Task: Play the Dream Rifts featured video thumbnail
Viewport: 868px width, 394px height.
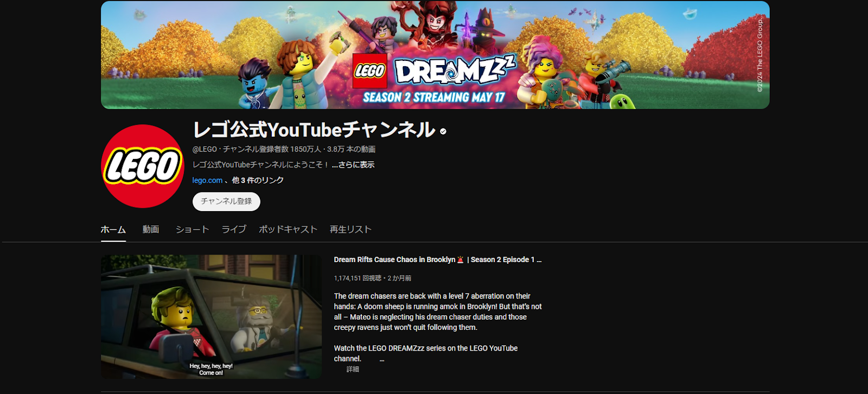Action: pos(211,316)
